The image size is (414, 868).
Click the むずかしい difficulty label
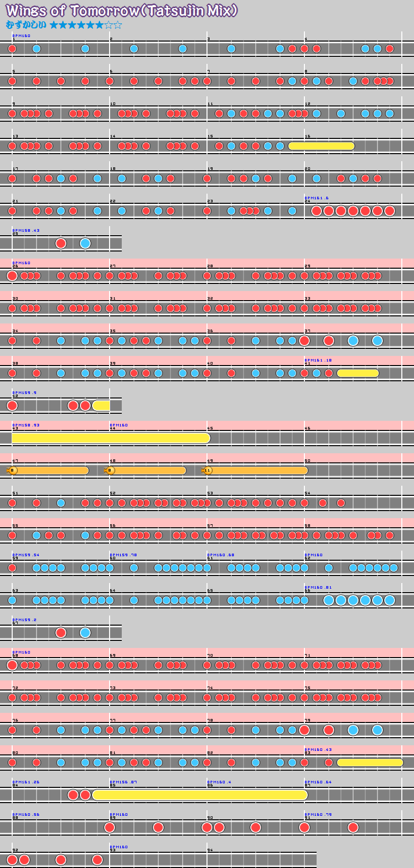point(26,25)
